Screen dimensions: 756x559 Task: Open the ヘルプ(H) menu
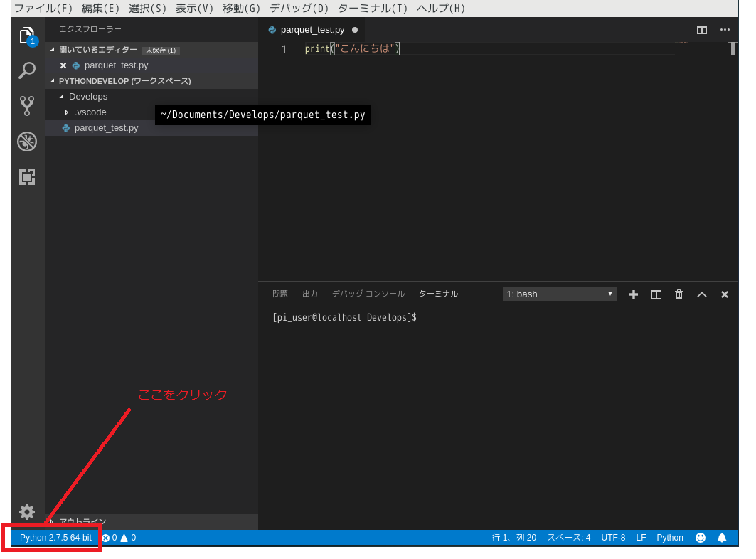point(441,9)
